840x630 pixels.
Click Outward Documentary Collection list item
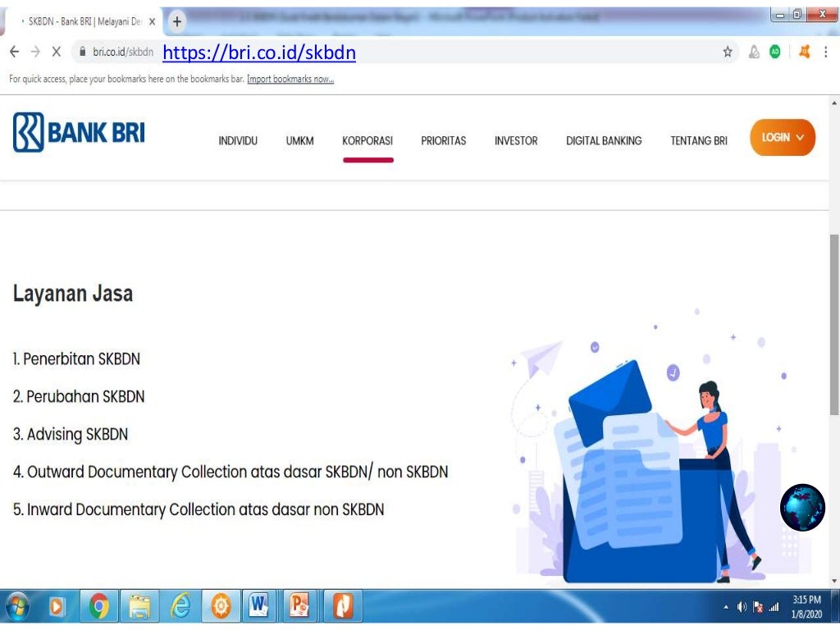tap(231, 472)
